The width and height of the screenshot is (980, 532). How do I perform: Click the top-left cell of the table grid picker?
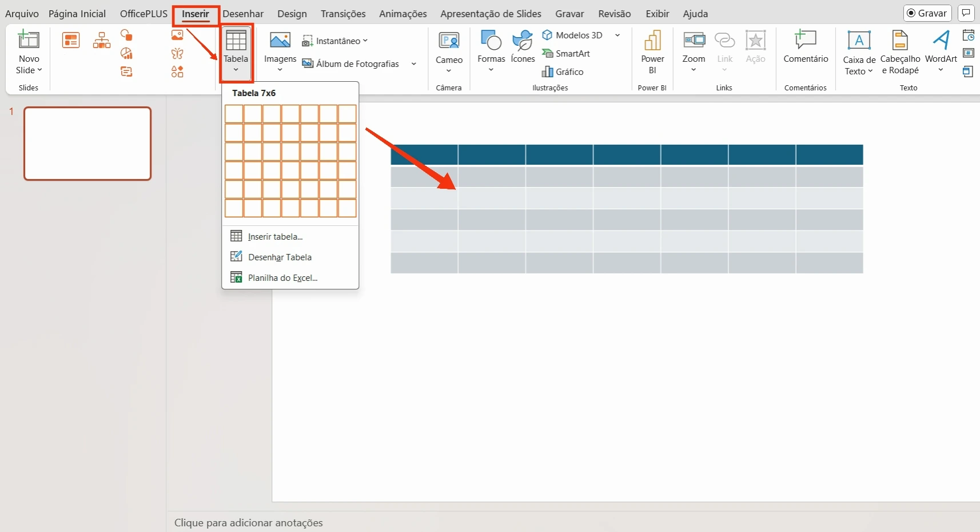click(234, 114)
